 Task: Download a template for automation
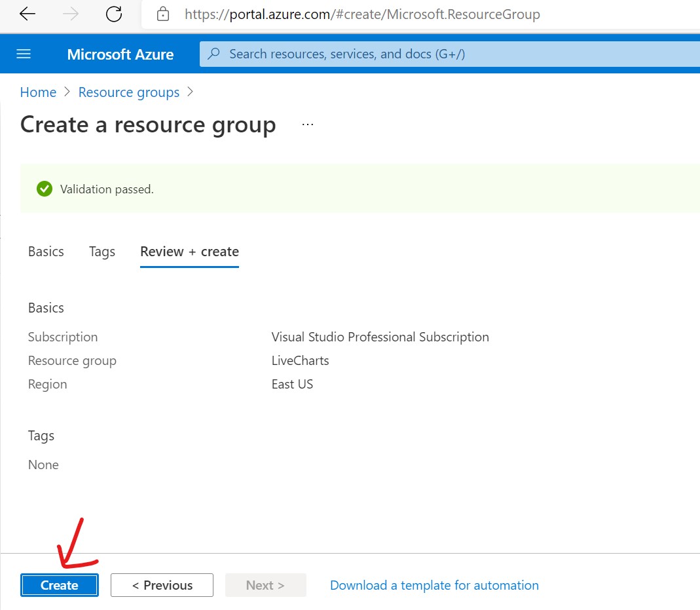[434, 585]
